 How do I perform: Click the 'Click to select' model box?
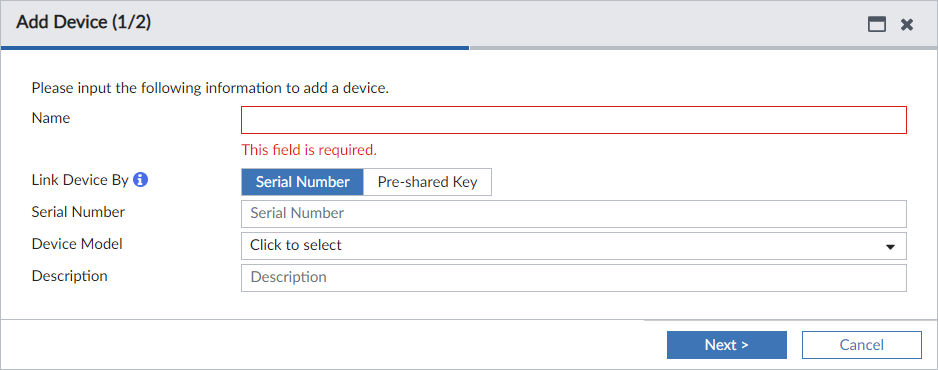coord(574,246)
